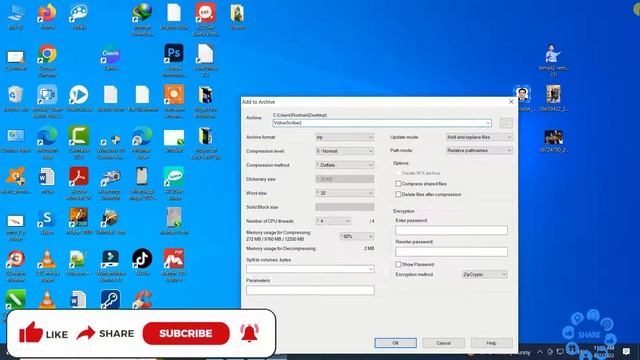Open the Wondershare Filmora shortcut

pos(111,265)
